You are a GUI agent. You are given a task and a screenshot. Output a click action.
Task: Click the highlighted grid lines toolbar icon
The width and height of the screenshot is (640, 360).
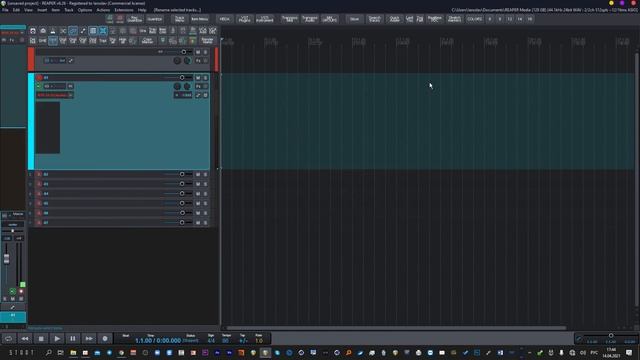(x=93, y=31)
